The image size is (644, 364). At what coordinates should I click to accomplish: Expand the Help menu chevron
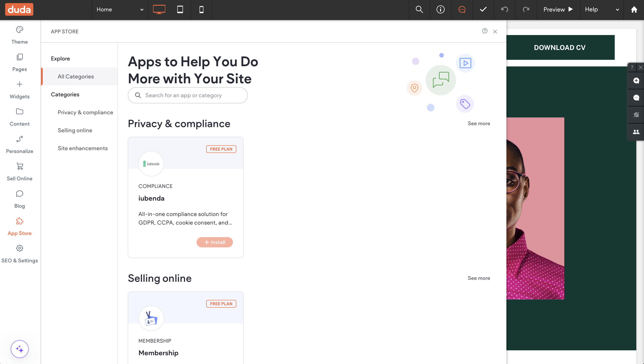point(617,9)
